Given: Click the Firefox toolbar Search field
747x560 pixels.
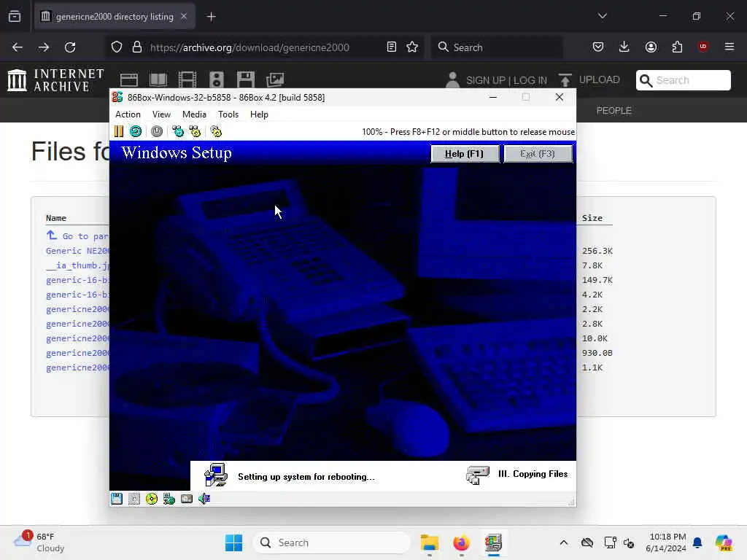Looking at the screenshot, I should click(498, 47).
